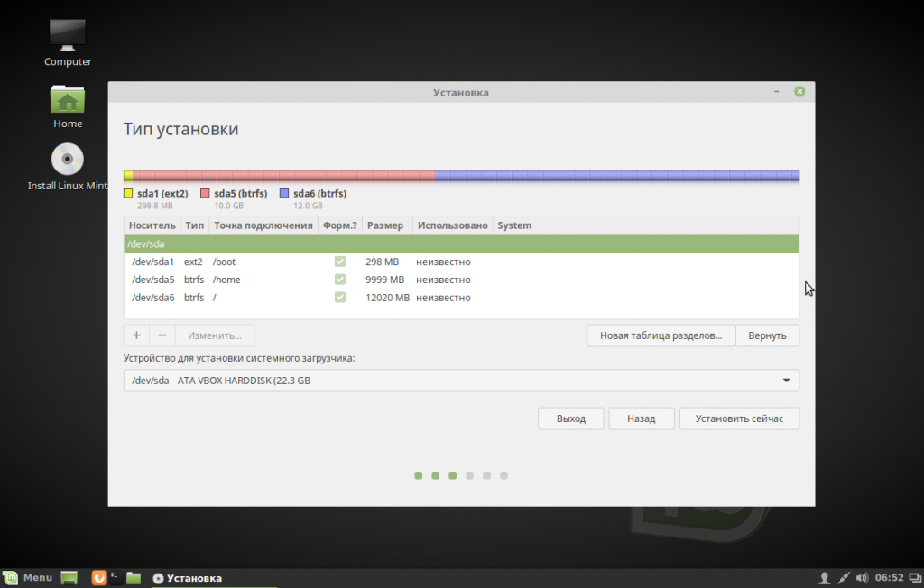Open the Computer desktop icon

pyautogui.click(x=67, y=36)
